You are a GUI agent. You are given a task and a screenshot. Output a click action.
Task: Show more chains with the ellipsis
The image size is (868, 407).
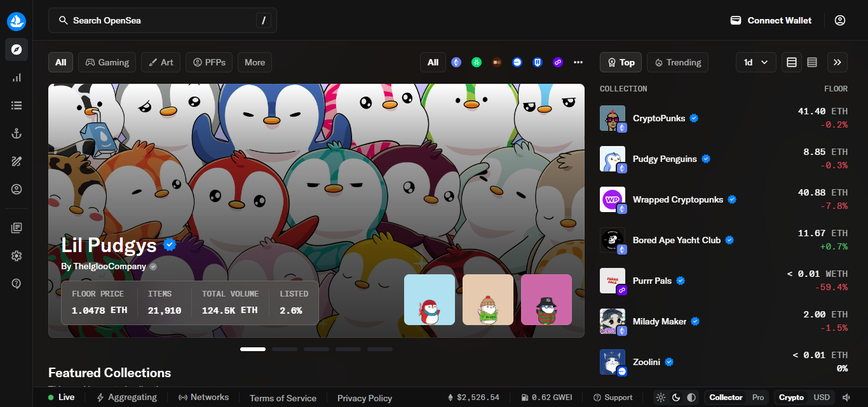(578, 62)
